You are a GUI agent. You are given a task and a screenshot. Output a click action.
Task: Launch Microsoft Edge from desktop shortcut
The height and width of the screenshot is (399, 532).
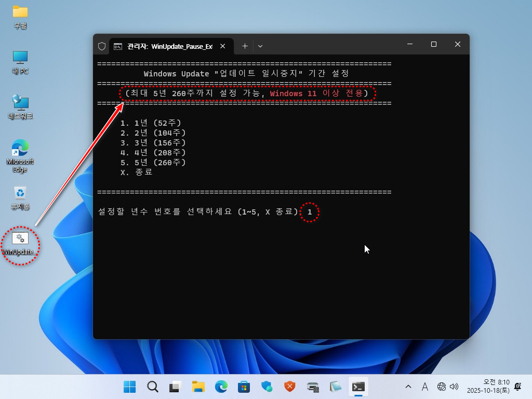[20, 156]
